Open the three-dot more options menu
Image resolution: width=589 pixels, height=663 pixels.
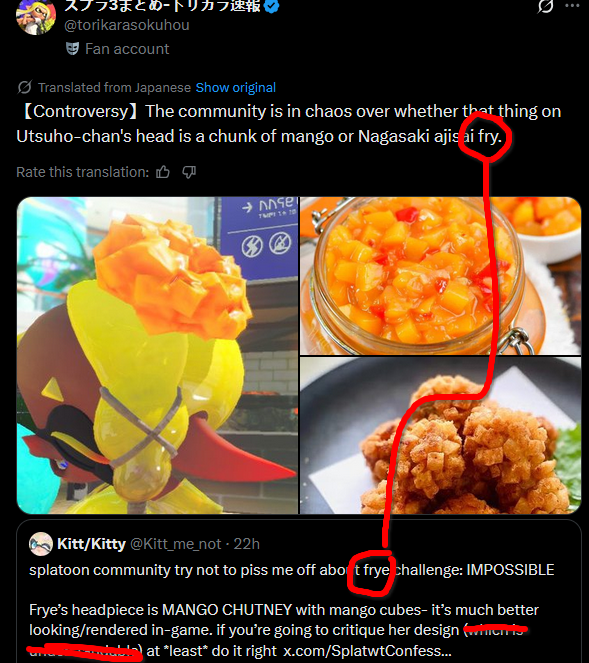pyautogui.click(x=572, y=5)
